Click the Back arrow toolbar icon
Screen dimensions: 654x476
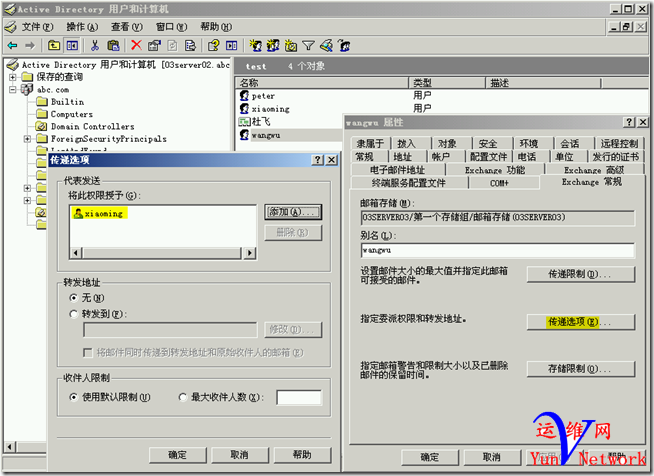[13, 45]
